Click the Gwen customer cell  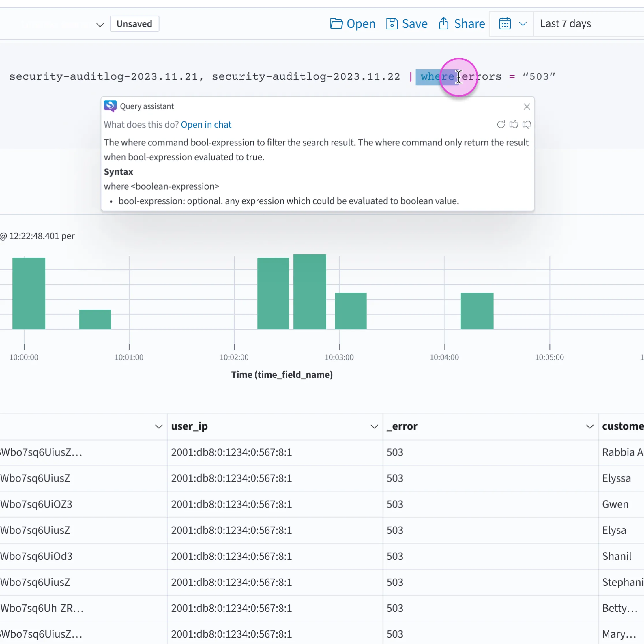(x=615, y=504)
